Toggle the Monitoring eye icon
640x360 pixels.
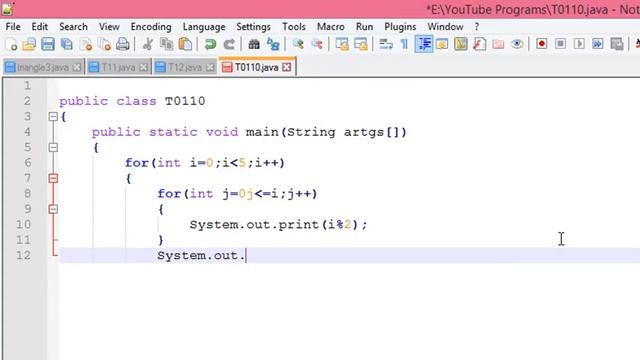517,44
